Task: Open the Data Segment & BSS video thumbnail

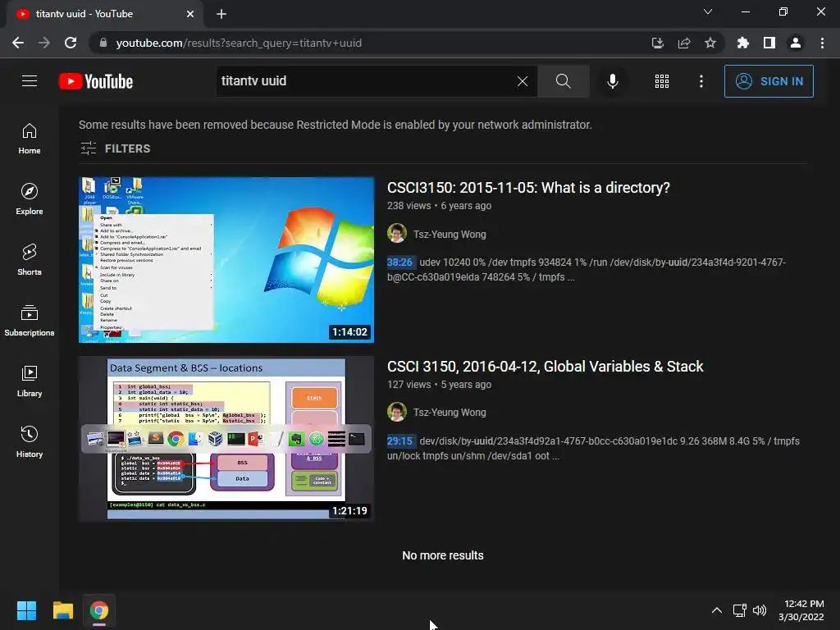Action: coord(226,438)
